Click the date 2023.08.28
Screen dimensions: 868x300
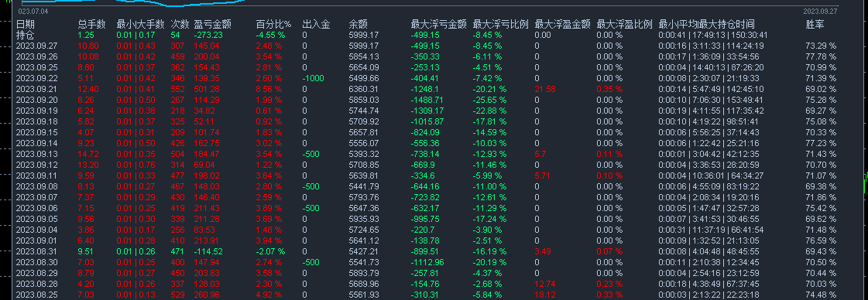(x=37, y=284)
